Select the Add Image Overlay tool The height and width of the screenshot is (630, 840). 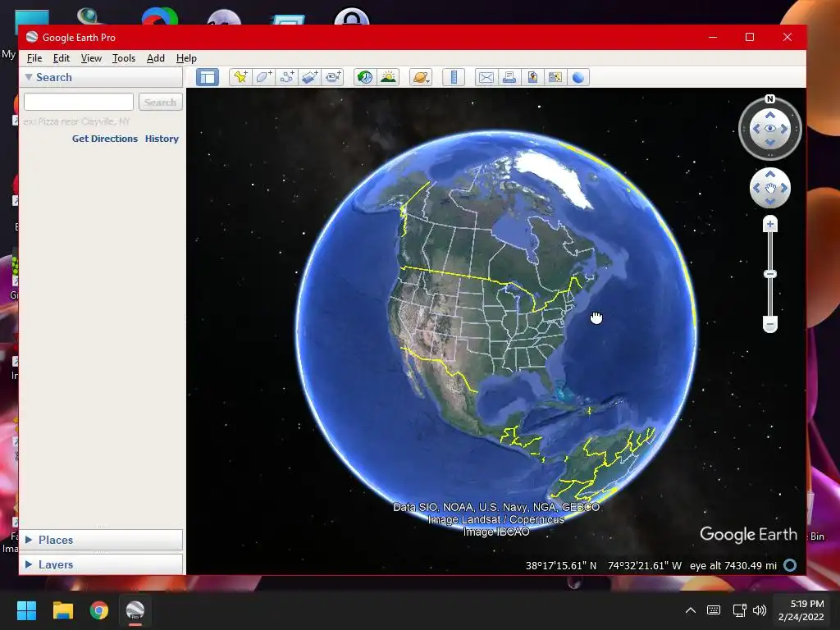coord(309,77)
